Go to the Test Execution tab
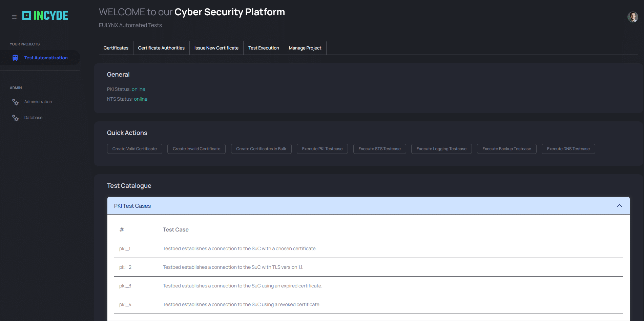Viewport: 644px width, 321px height. (264, 48)
